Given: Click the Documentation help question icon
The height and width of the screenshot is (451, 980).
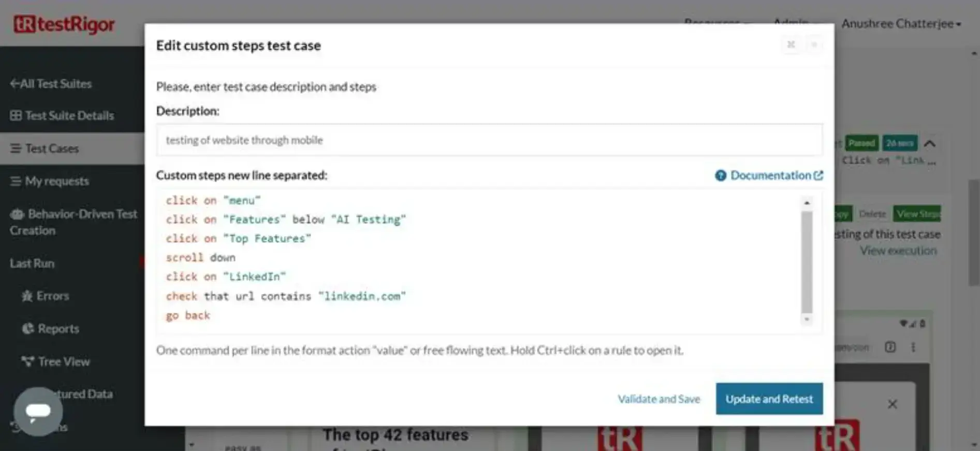Looking at the screenshot, I should click(x=720, y=176).
